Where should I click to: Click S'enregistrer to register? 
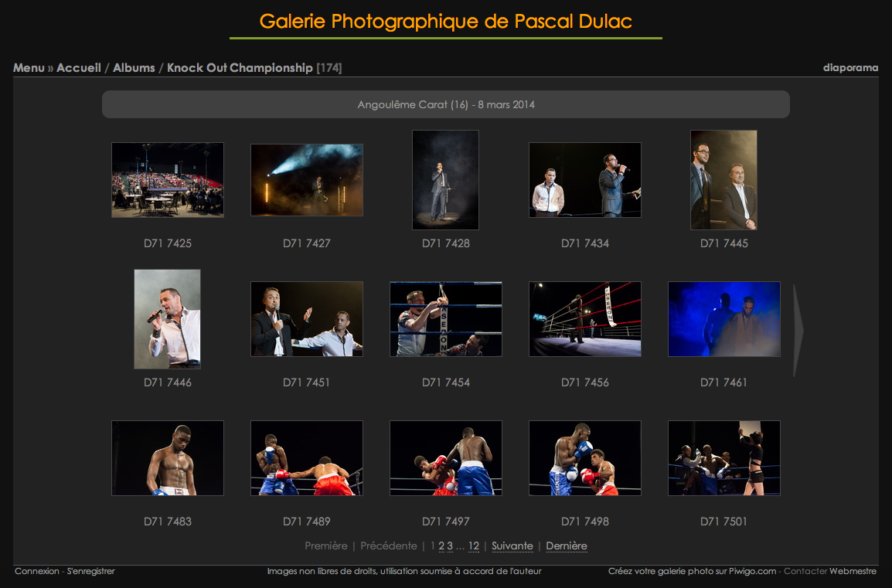point(91,571)
